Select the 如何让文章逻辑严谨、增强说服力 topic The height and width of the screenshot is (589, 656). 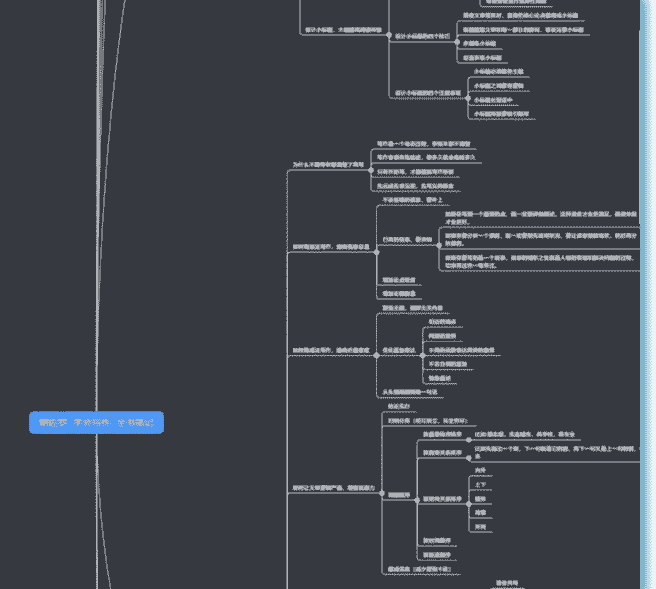[x=334, y=488]
